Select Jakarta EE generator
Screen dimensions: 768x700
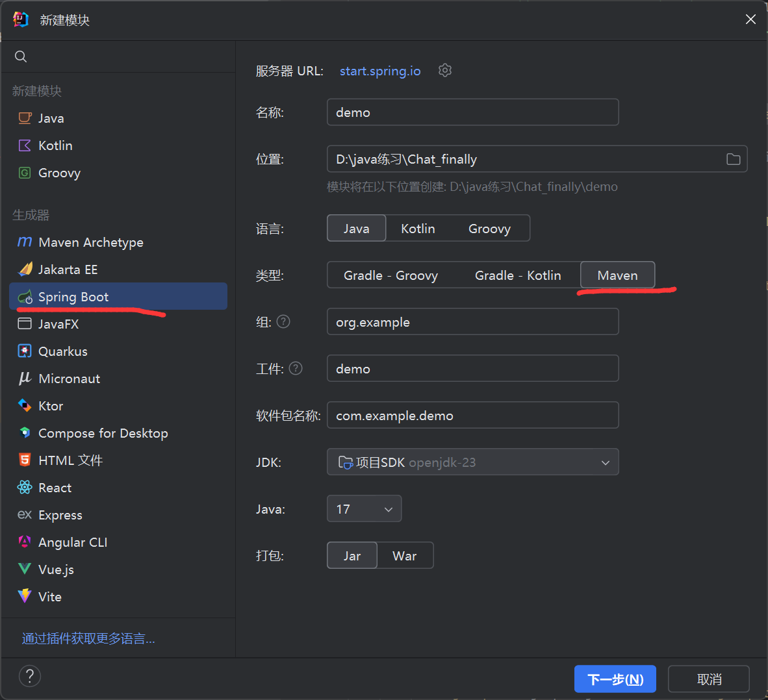coord(118,269)
